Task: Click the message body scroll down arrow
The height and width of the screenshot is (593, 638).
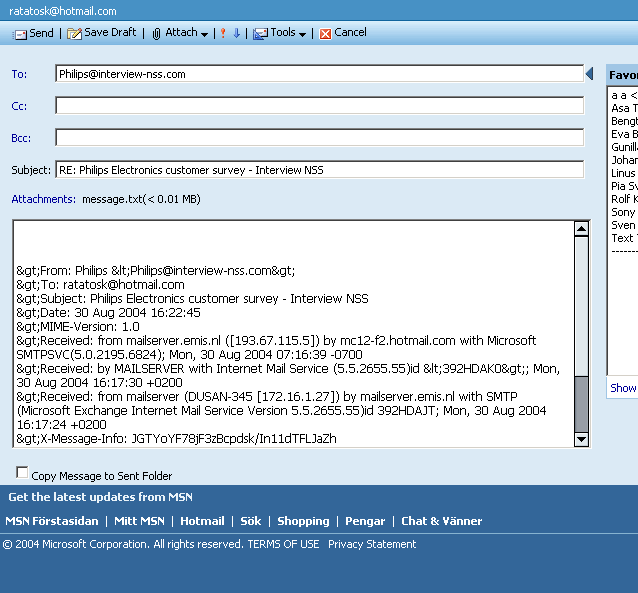Action: click(581, 439)
